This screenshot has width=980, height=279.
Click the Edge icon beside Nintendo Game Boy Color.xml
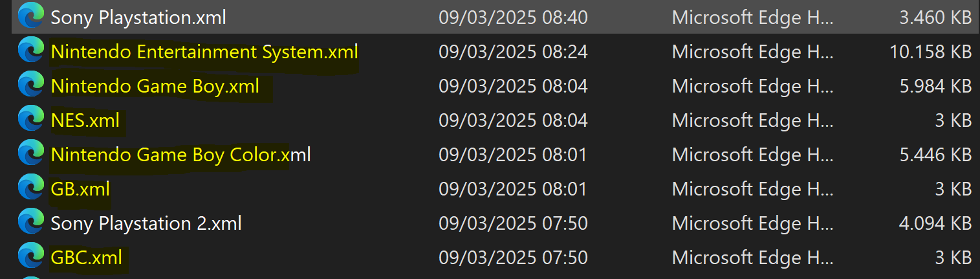30,155
